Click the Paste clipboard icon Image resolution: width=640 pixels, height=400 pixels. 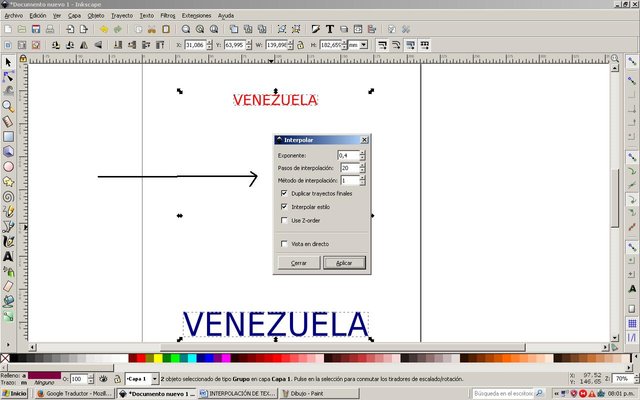(166, 29)
